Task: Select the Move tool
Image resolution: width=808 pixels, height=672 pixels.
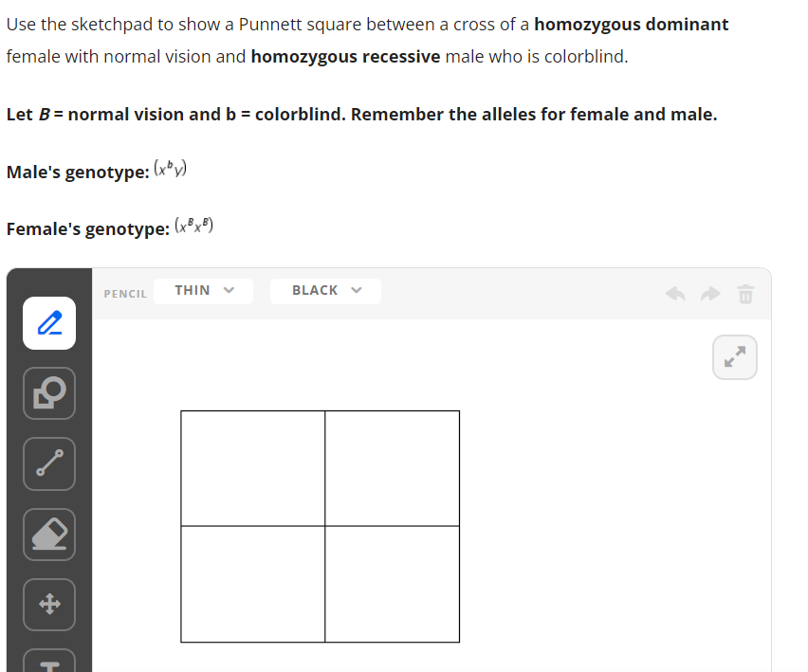Action: coord(49,605)
